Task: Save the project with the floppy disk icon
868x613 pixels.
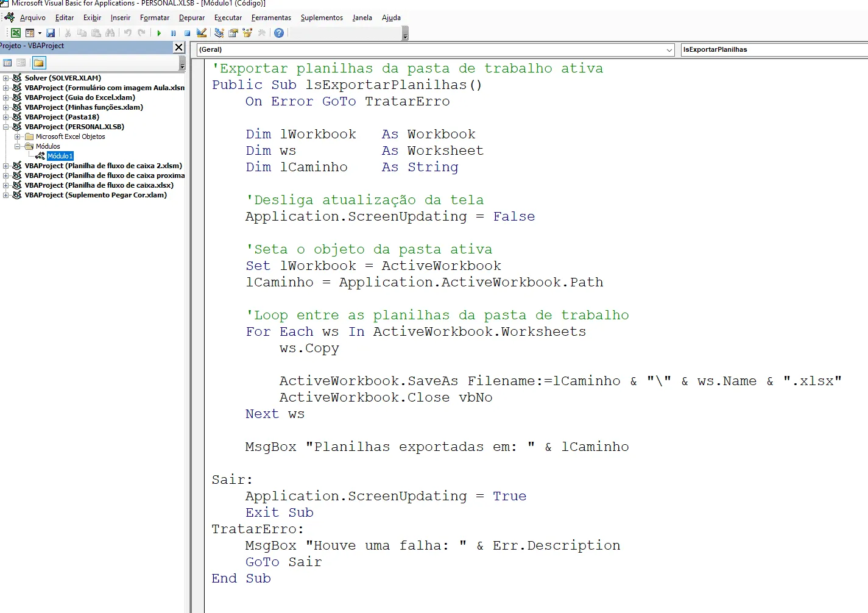Action: pyautogui.click(x=51, y=33)
